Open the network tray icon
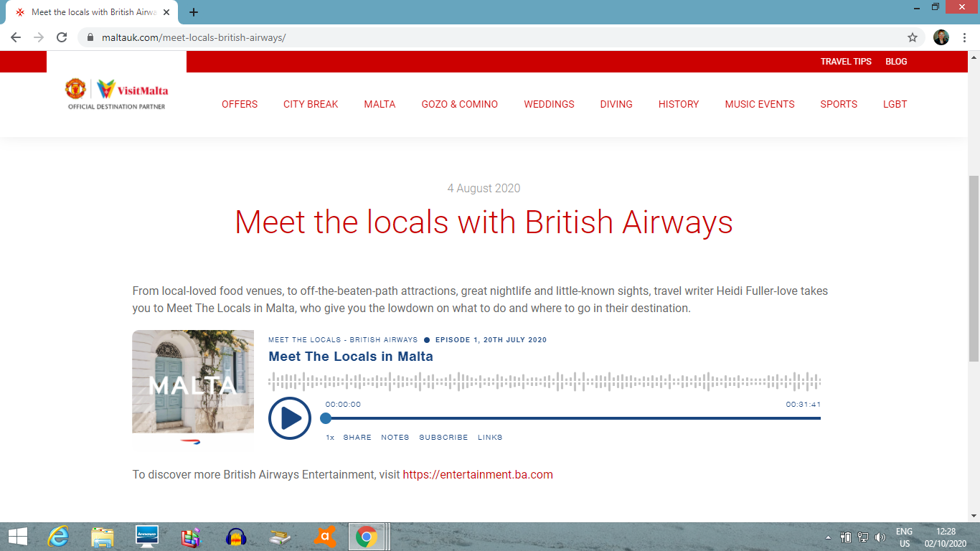Image resolution: width=980 pixels, height=551 pixels. point(863,537)
